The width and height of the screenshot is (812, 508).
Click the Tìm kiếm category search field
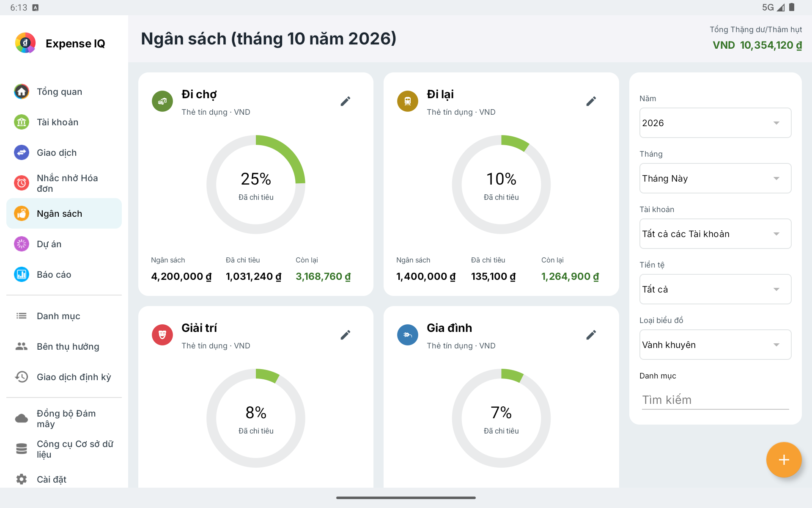tap(715, 400)
